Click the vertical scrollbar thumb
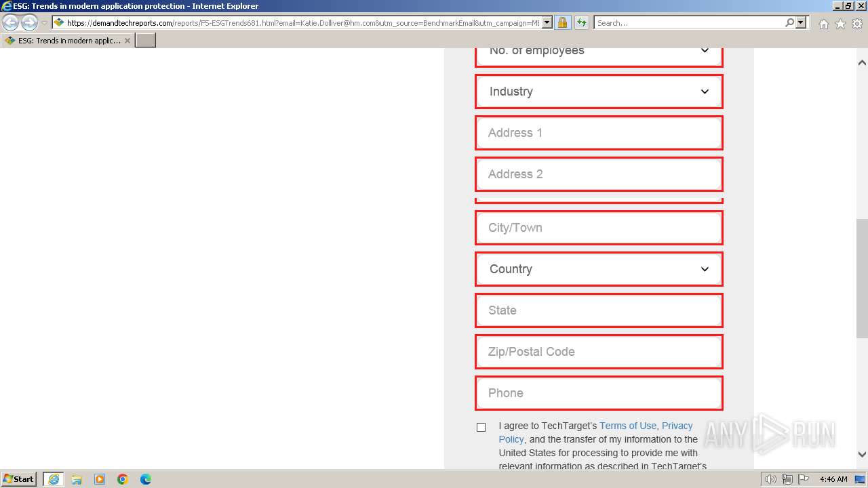The height and width of the screenshot is (488, 868). click(x=862, y=279)
